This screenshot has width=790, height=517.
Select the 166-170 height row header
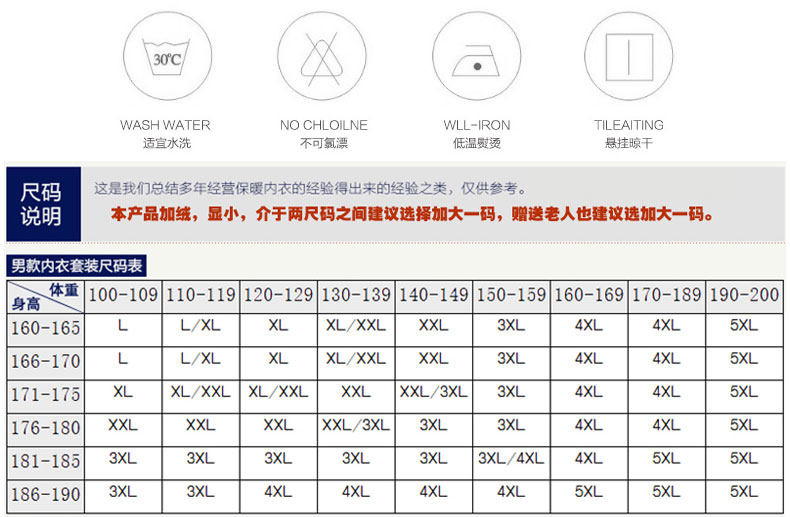click(x=46, y=362)
